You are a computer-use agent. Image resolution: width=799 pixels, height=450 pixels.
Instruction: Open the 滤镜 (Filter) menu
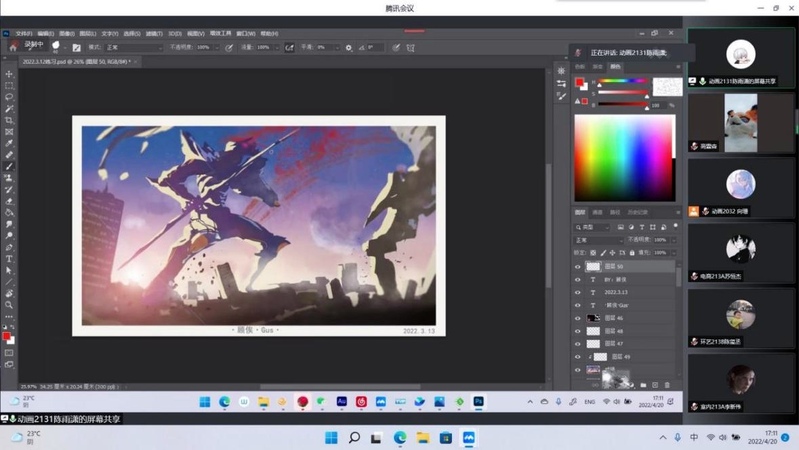(x=154, y=34)
